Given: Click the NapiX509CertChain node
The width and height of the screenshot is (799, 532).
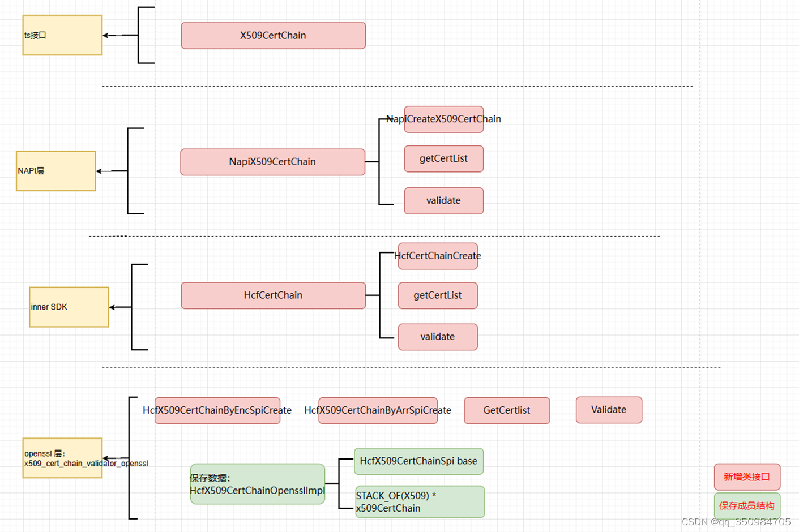Looking at the screenshot, I should click(x=272, y=162).
